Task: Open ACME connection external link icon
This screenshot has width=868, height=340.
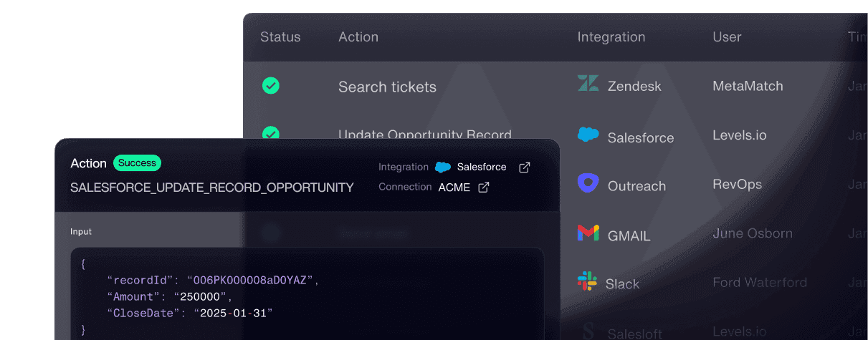Action: (484, 187)
